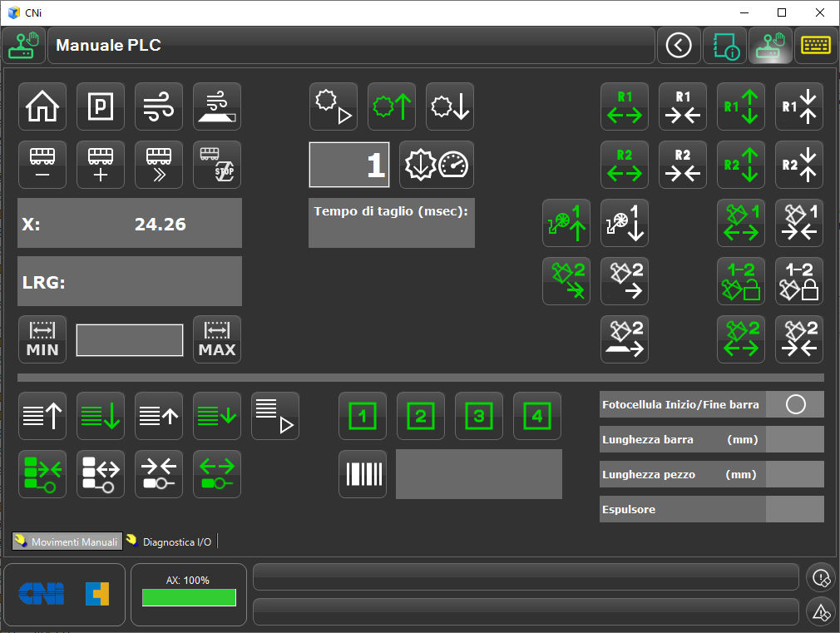Open clamp 2 with green arrows
This screenshot has width=840, height=633.
click(x=741, y=340)
